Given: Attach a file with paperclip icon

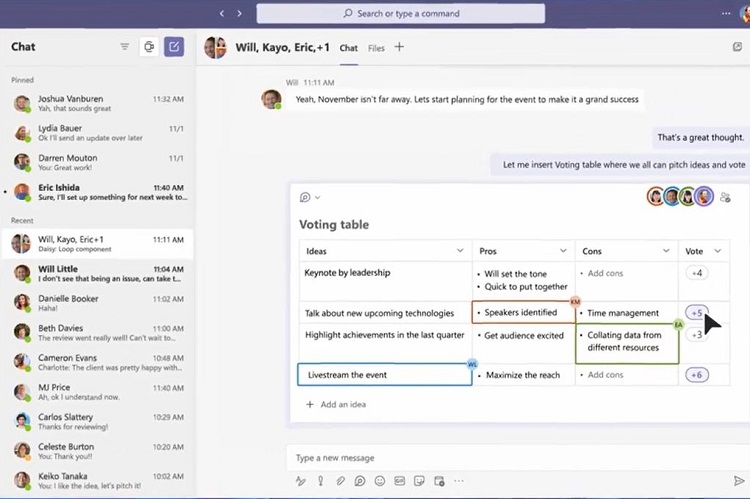Looking at the screenshot, I should pyautogui.click(x=340, y=481).
